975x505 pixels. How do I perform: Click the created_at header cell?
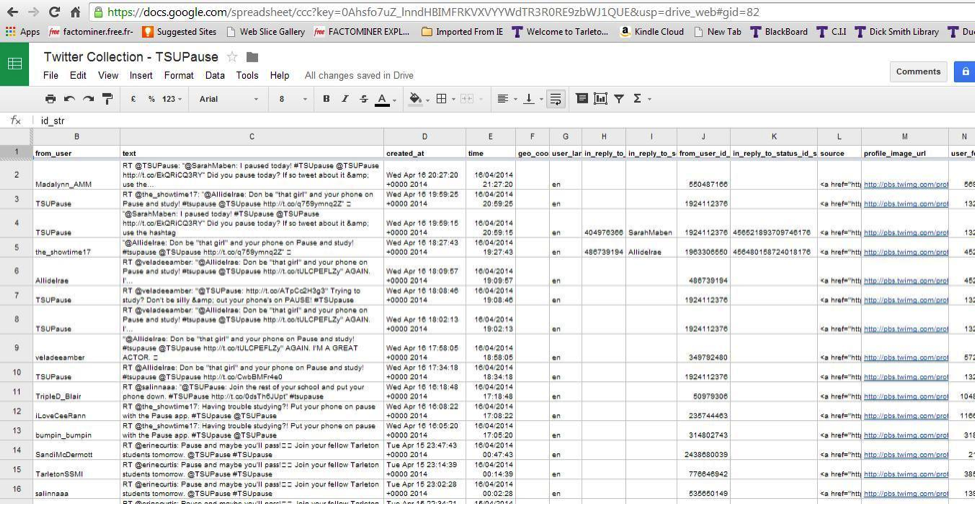point(425,152)
